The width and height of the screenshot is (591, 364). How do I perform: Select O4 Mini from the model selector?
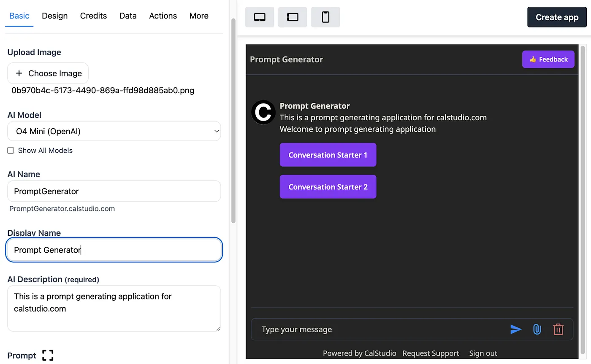click(114, 131)
